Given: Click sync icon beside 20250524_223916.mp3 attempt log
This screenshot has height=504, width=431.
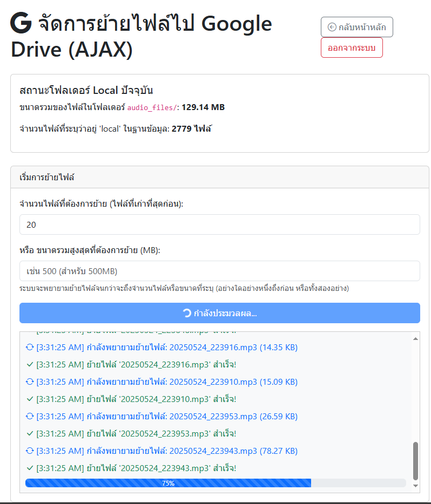Looking at the screenshot, I should click(x=30, y=348).
